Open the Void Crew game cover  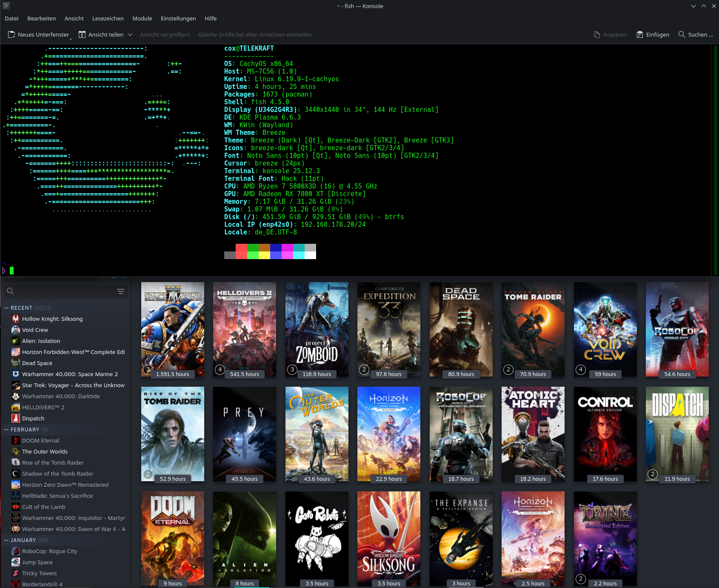[x=605, y=329]
